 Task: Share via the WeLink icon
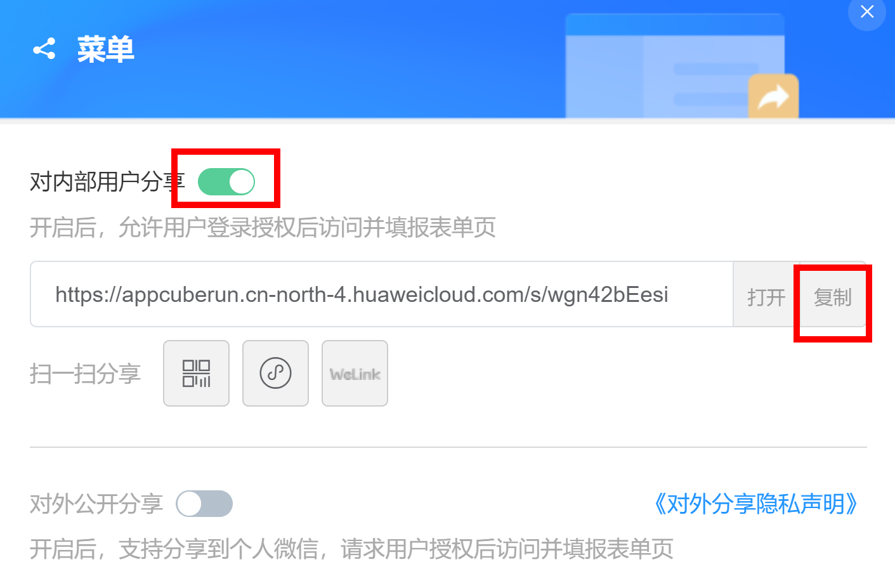point(355,373)
